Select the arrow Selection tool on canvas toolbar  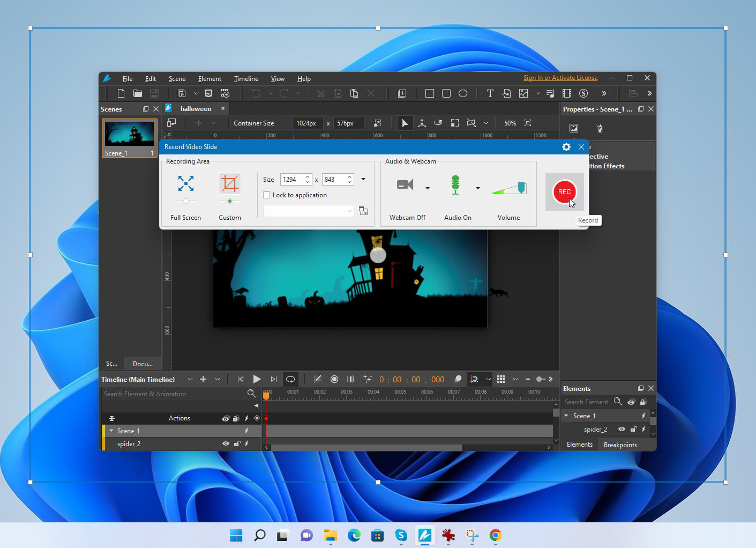(405, 123)
